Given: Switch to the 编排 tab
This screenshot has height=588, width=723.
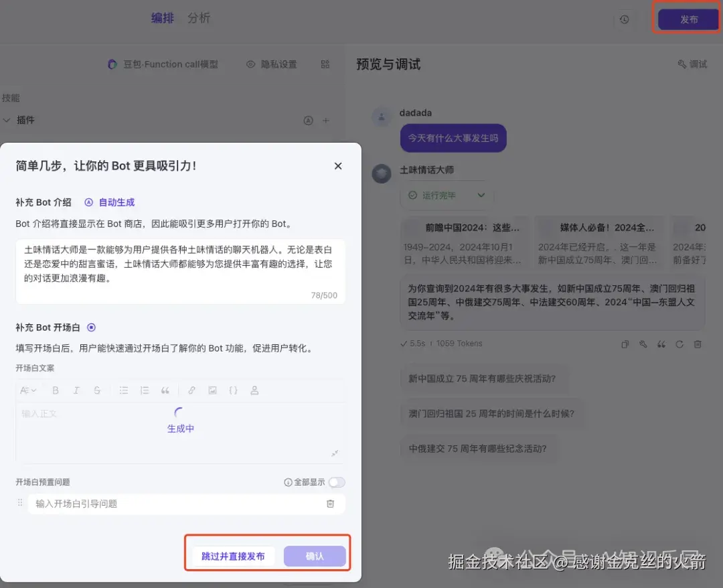Looking at the screenshot, I should pyautogui.click(x=163, y=18).
